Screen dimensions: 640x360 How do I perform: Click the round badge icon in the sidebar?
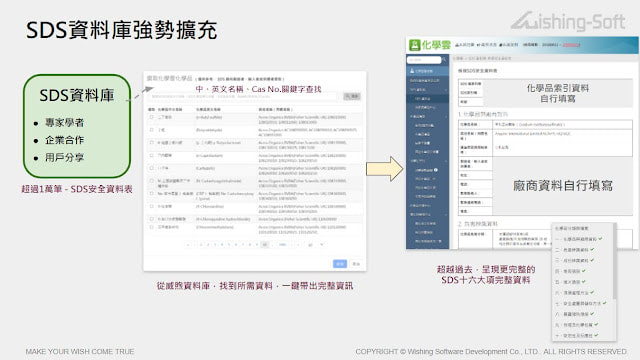[x=436, y=170]
